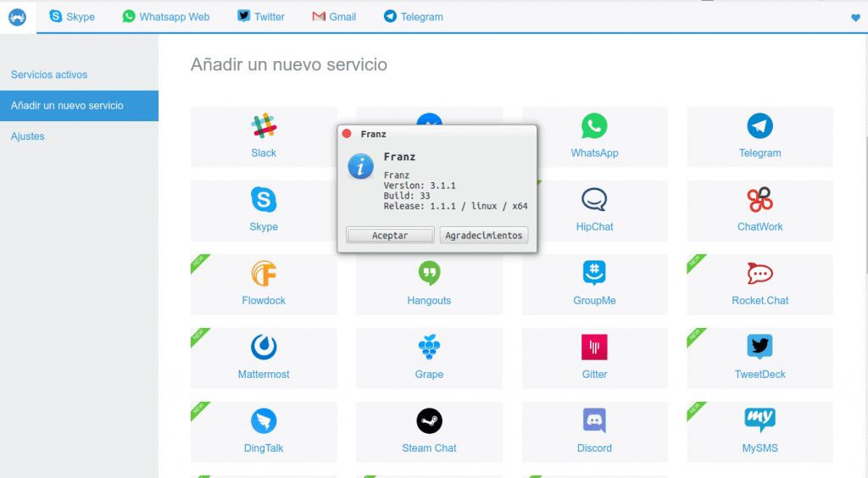Screen dimensions: 868x478
Task: Open Servicios activos in sidebar
Action: [49, 75]
